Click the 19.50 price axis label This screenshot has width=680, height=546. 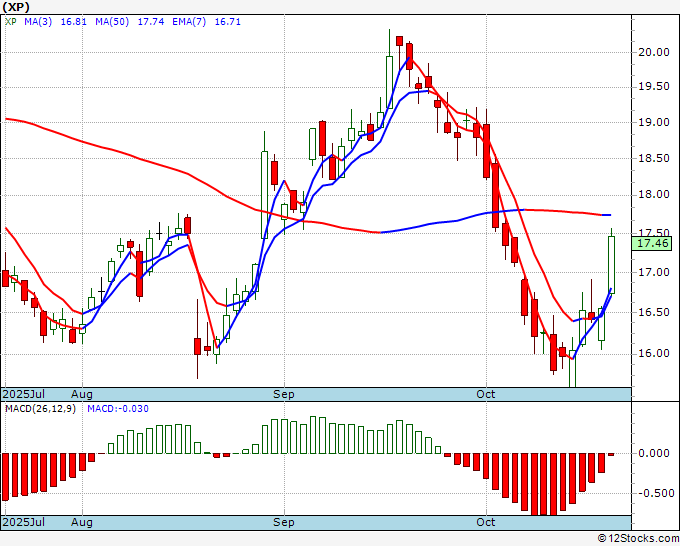654,87
